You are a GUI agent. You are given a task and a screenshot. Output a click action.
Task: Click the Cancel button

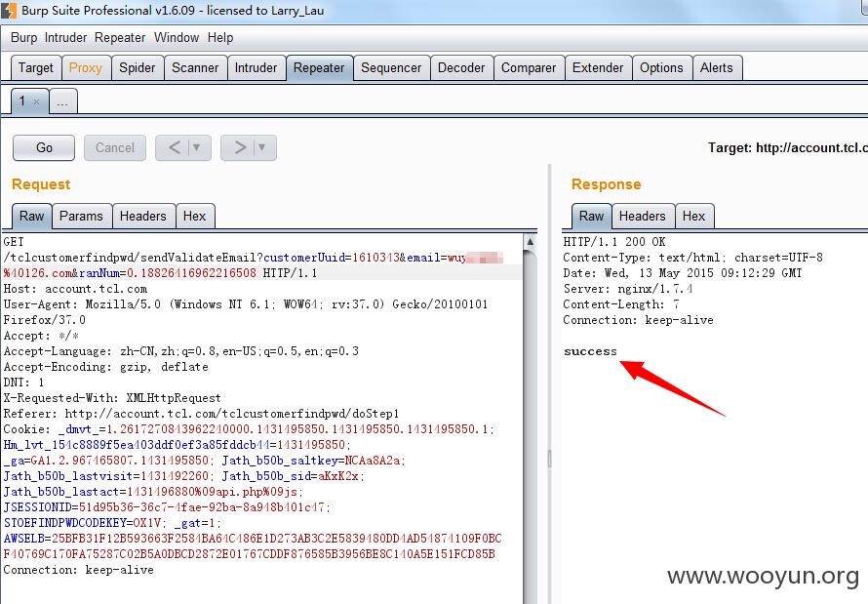pos(114,147)
